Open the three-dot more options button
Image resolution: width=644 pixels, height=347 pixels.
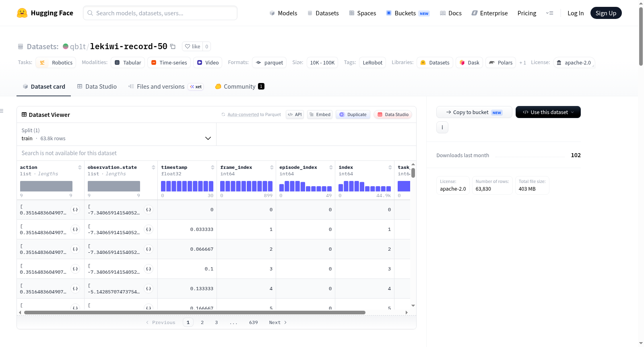[x=442, y=127]
